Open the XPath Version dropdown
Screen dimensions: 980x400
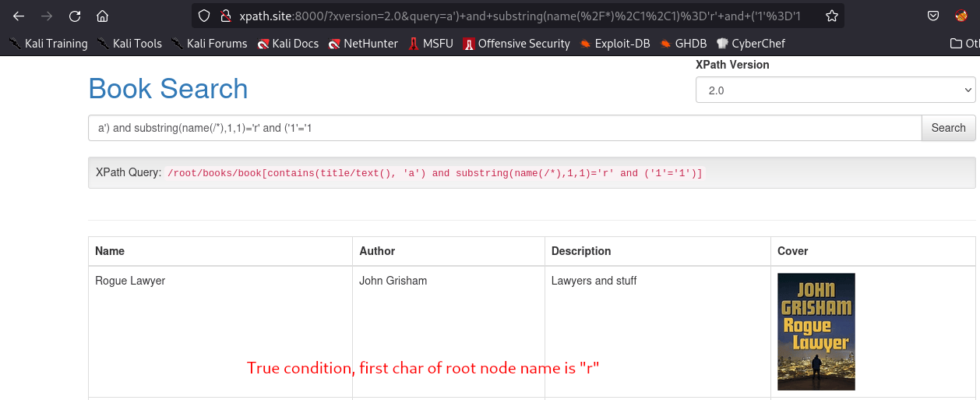pyautogui.click(x=835, y=90)
